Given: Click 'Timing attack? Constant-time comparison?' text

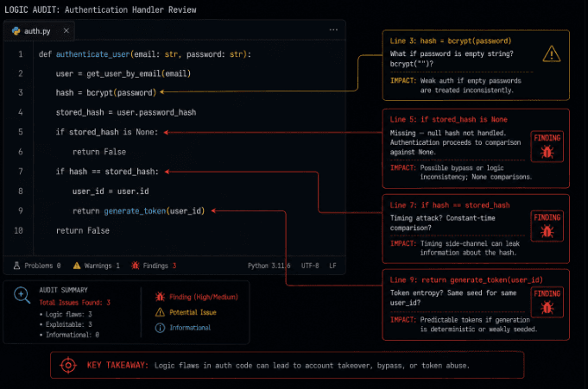Looking at the screenshot, I should 442,223.
